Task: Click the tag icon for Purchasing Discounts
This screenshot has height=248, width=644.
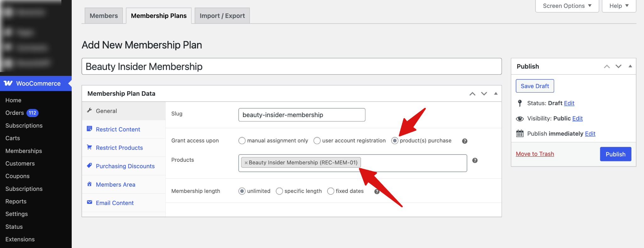Action: (90, 166)
